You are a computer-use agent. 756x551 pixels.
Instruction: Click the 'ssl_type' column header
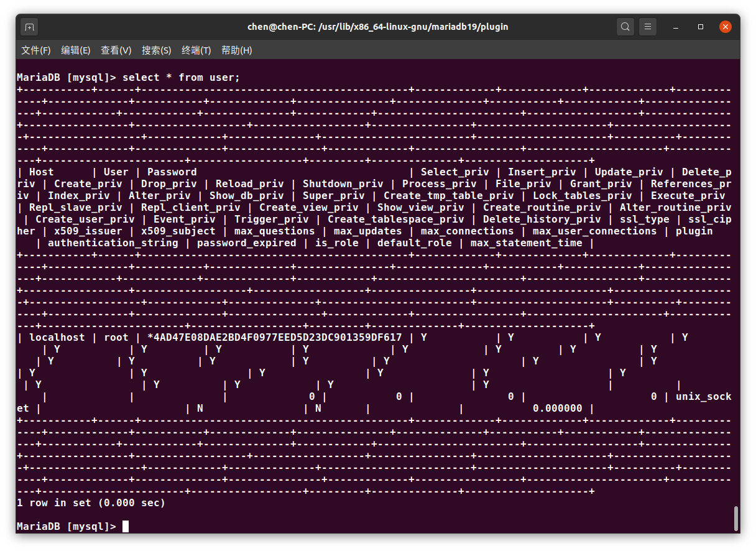pyautogui.click(x=645, y=220)
